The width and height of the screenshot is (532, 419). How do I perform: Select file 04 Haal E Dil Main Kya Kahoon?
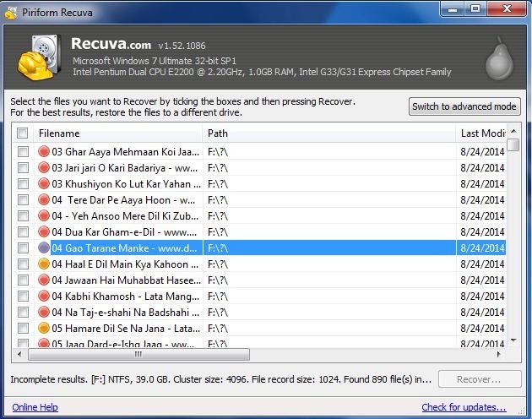click(x=125, y=264)
